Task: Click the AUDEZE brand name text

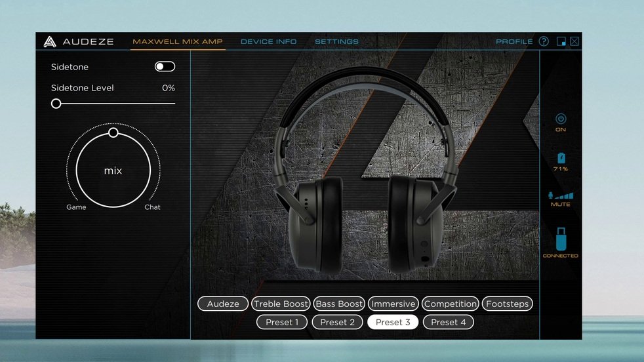Action: click(89, 41)
